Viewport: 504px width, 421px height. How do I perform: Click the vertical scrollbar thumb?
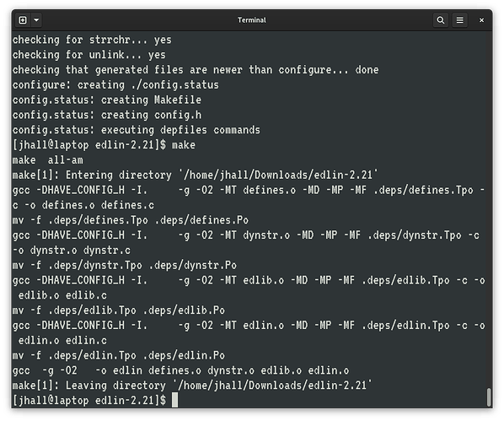[489, 397]
